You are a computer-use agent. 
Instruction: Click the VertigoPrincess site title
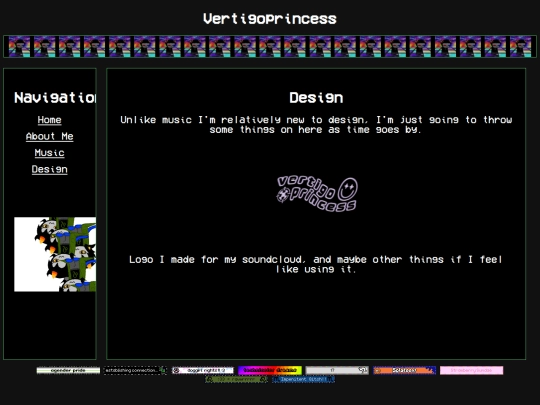[x=270, y=19]
